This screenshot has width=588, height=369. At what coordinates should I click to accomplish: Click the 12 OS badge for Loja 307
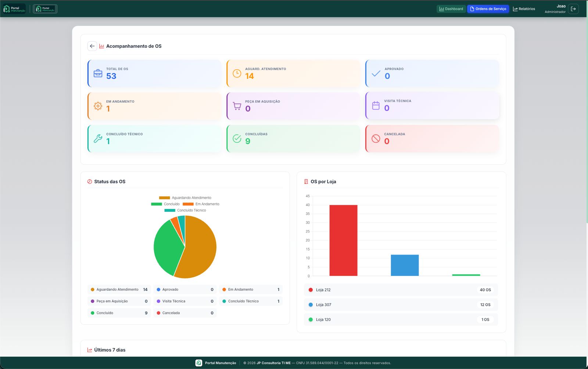[x=485, y=305]
